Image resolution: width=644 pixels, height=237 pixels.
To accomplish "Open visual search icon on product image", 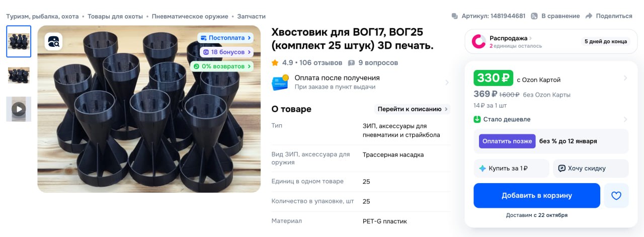I will 53,42.
